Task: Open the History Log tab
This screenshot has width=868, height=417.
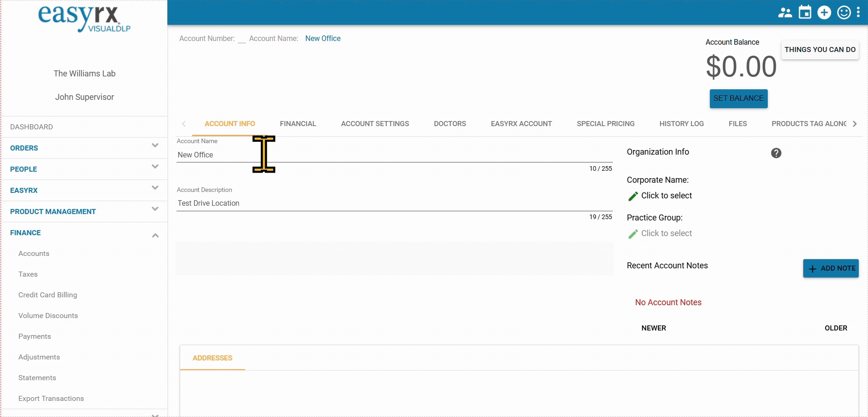Action: [x=681, y=124]
